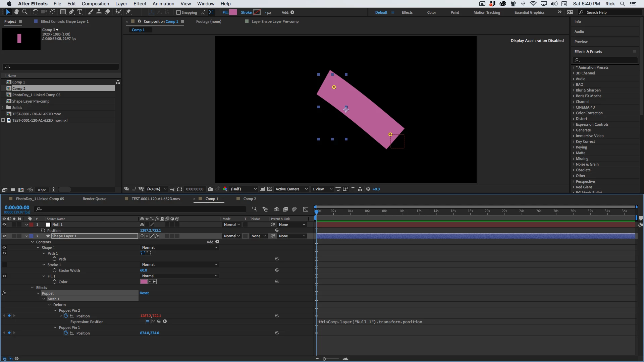Open the resolution (Half) dropdown
The image size is (644, 362).
[244, 189]
